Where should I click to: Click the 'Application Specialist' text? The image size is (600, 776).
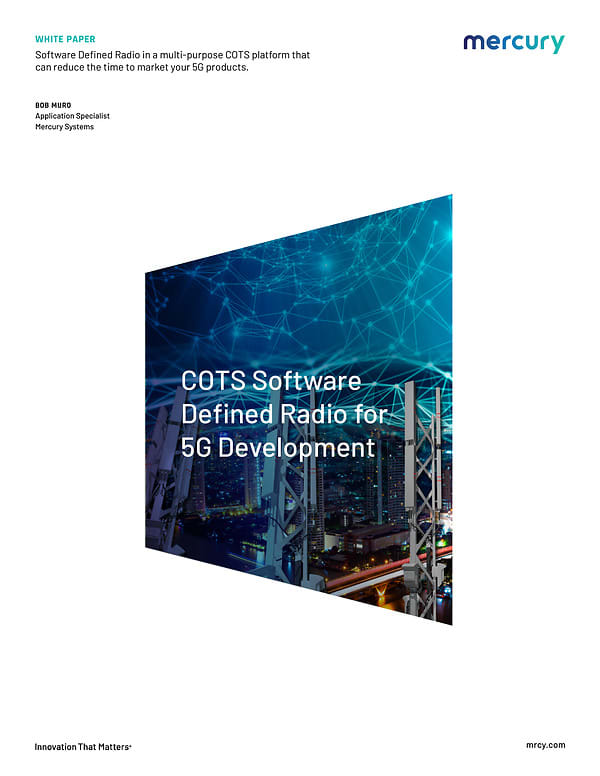point(72,116)
